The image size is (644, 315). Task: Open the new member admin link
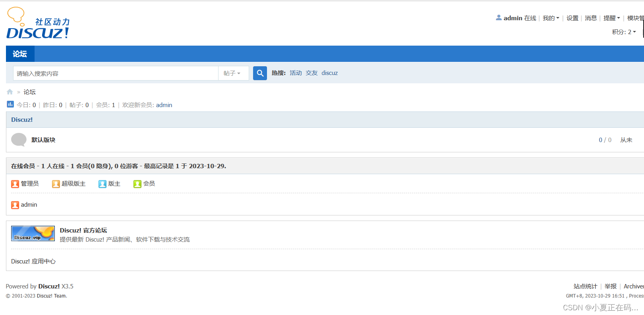tap(164, 105)
